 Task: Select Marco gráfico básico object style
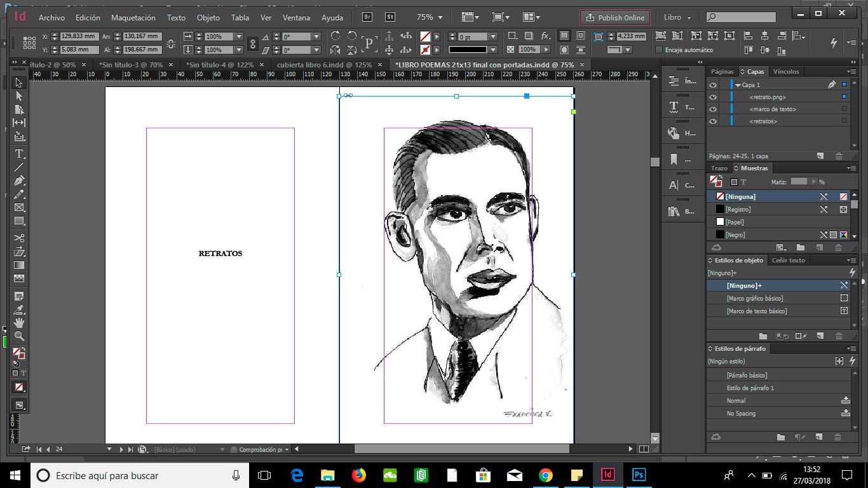(779, 298)
